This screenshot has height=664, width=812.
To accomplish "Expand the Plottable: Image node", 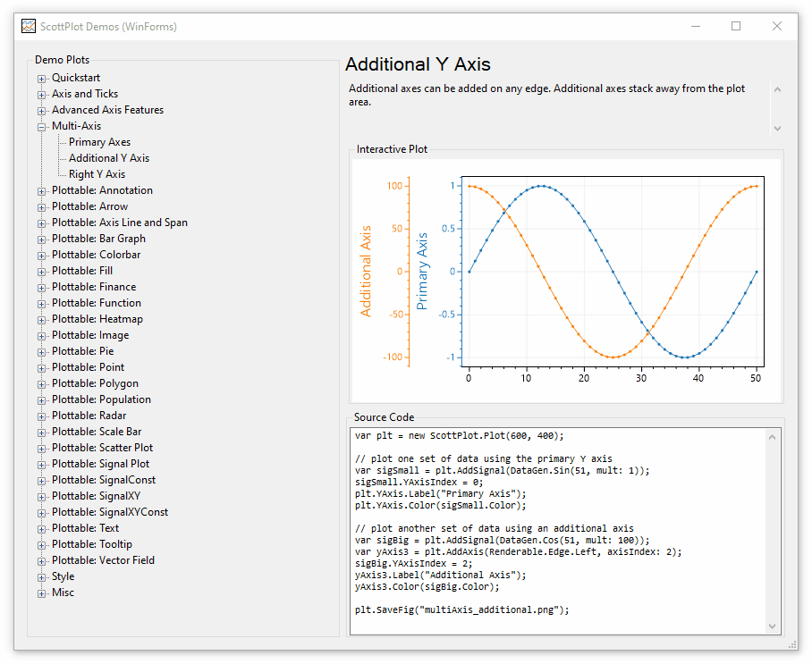I will [41, 336].
